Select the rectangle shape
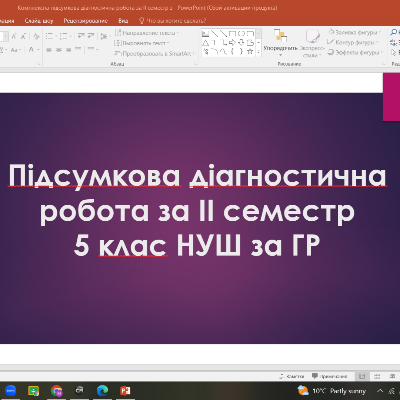 tap(232, 33)
